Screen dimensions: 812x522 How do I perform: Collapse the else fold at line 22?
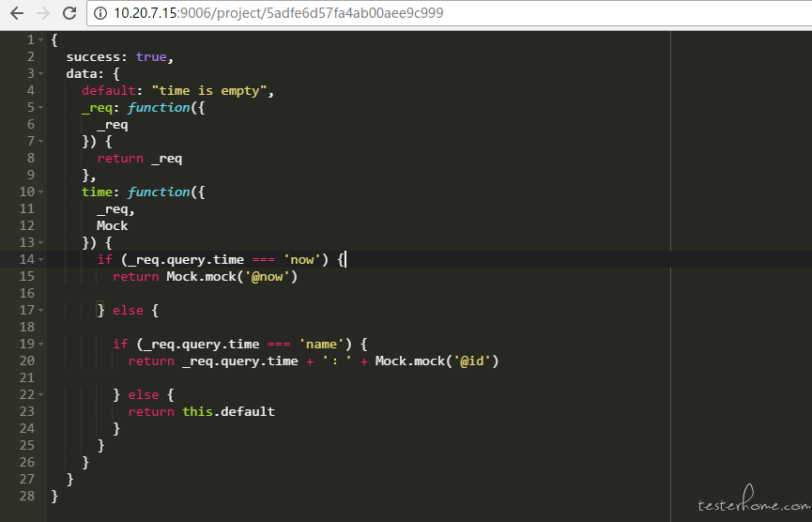coord(41,394)
